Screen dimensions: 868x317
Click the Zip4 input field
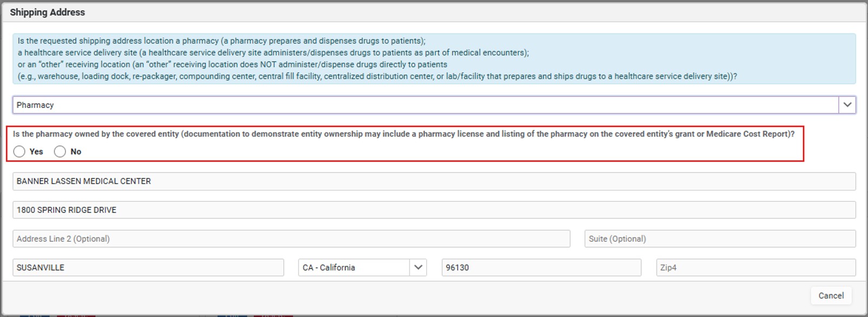756,267
